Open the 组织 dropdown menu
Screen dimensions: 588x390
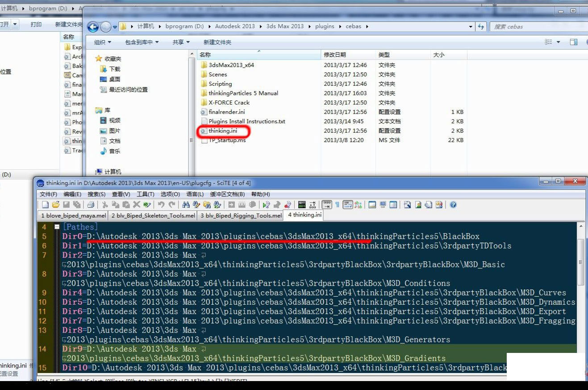coord(103,42)
